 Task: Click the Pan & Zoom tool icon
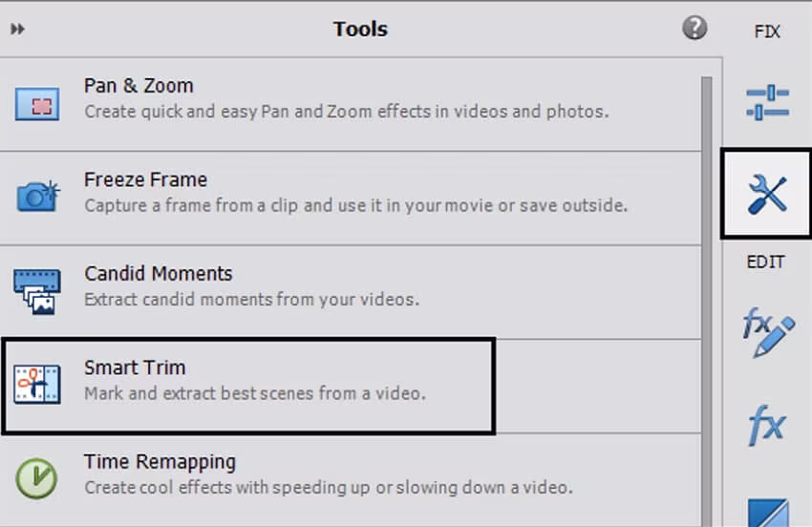(x=37, y=103)
